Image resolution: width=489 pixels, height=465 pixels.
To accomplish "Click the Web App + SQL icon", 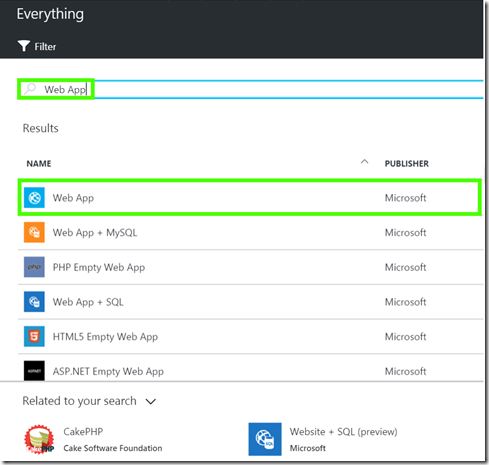I will click(34, 302).
